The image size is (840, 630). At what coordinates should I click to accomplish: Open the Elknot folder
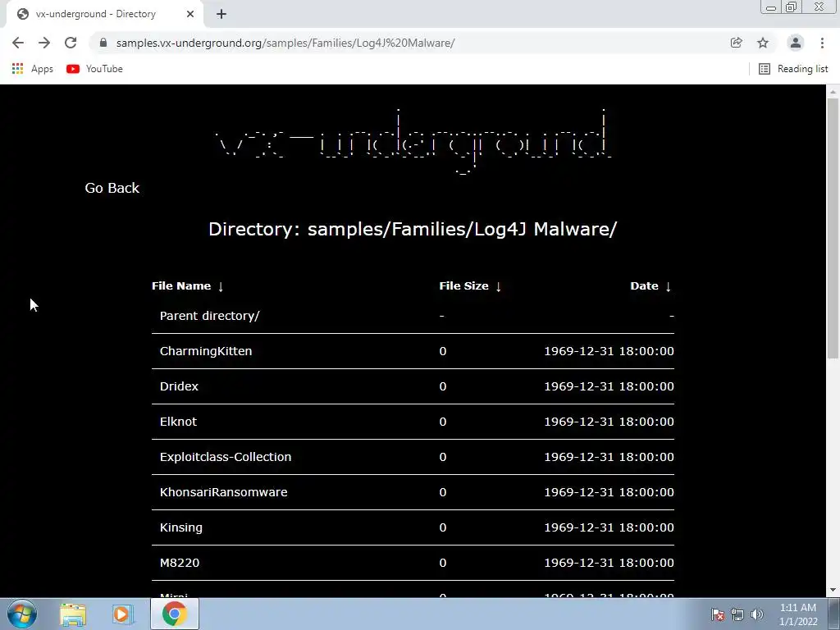tap(178, 422)
